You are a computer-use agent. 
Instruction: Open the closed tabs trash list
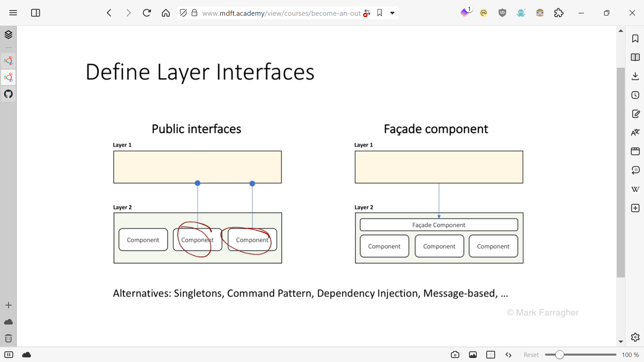coord(8,338)
